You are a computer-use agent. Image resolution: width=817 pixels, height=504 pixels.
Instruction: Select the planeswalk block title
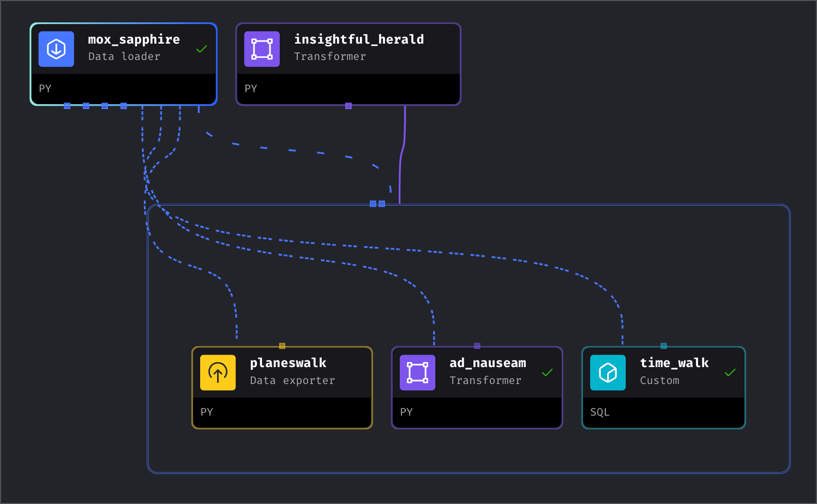point(288,363)
